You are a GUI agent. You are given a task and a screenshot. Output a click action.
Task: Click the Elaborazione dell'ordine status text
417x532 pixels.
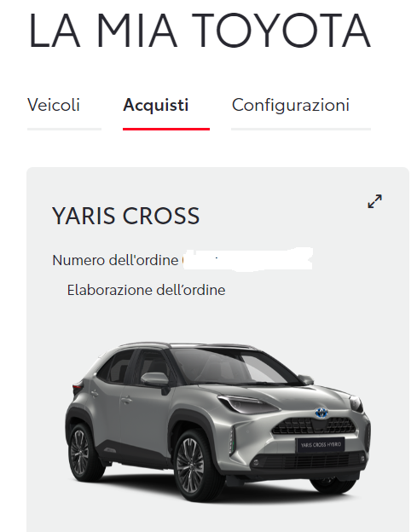tap(146, 291)
